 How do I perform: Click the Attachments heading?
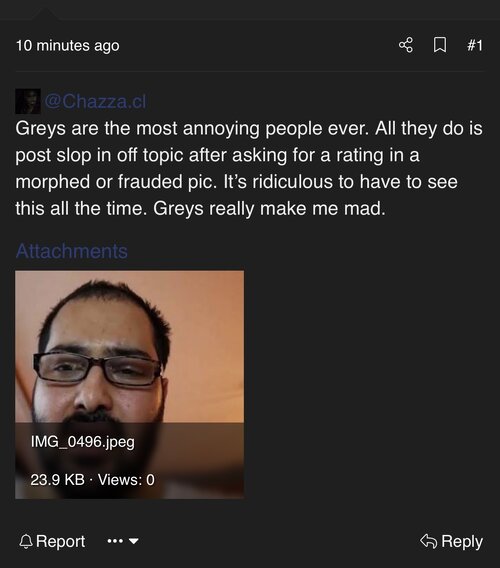[72, 251]
